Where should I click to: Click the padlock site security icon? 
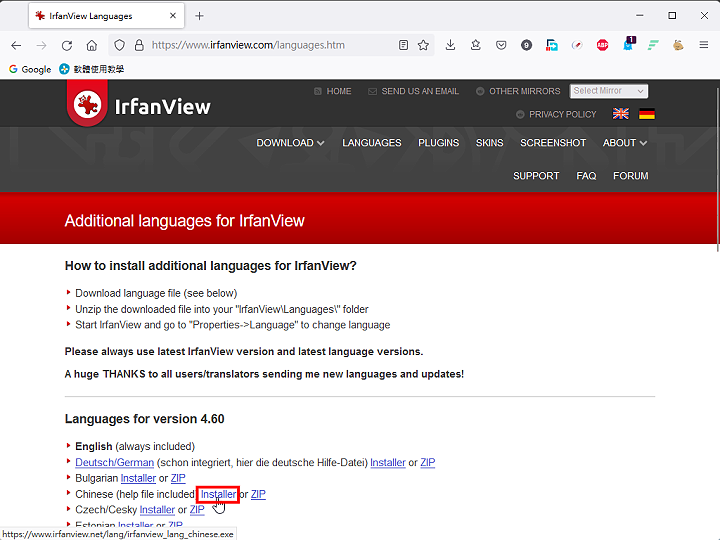139,45
